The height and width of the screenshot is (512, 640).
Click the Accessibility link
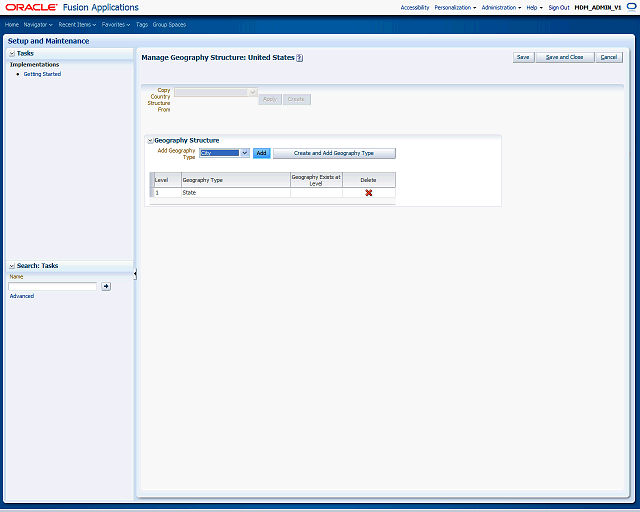(415, 7)
